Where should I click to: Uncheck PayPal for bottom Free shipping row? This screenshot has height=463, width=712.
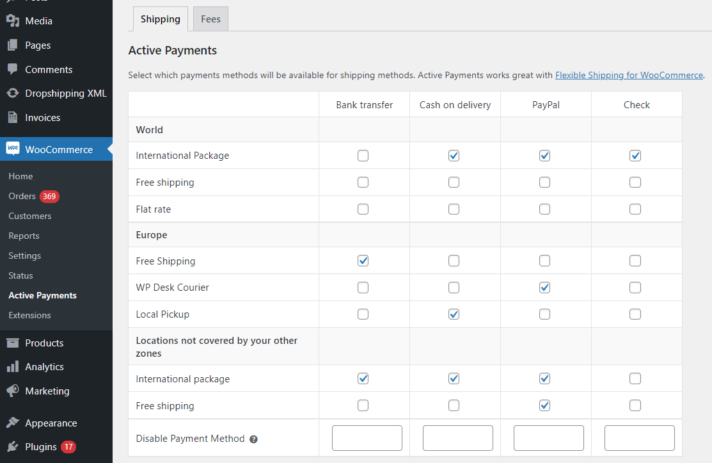tap(544, 405)
